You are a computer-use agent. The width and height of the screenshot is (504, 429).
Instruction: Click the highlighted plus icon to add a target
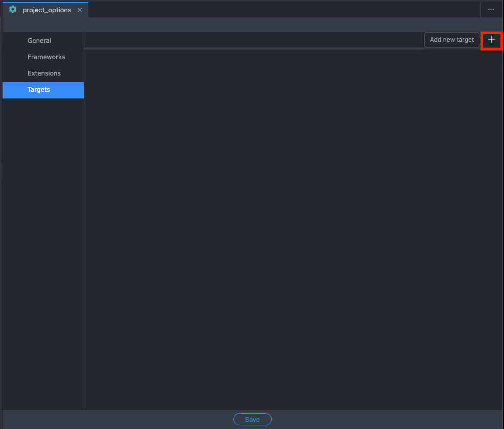(x=491, y=40)
